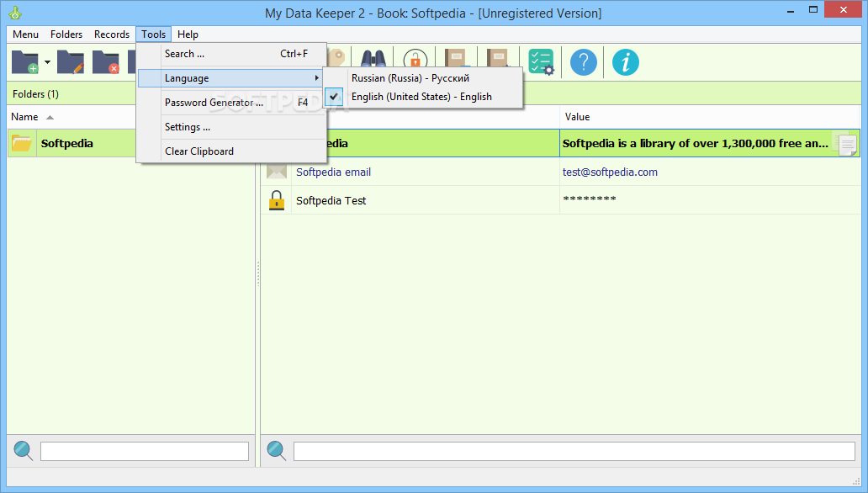
Task: Expand the Language submenu entry
Action: click(x=231, y=78)
